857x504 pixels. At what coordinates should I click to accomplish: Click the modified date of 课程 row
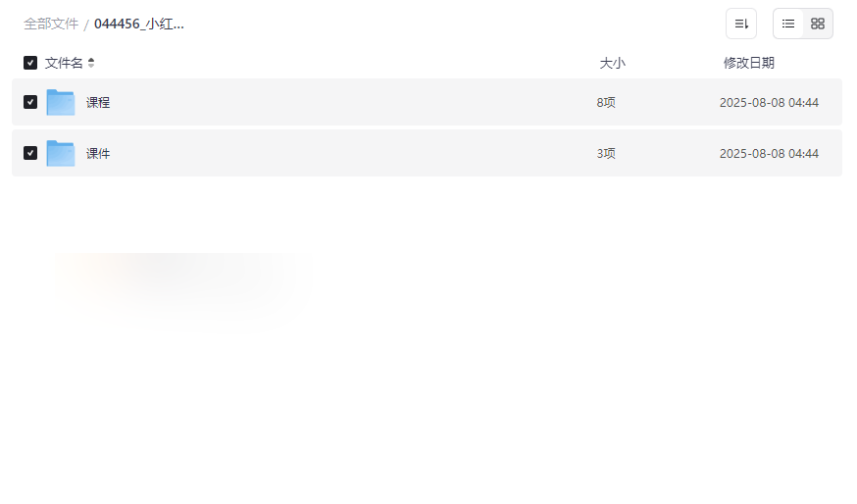point(769,102)
